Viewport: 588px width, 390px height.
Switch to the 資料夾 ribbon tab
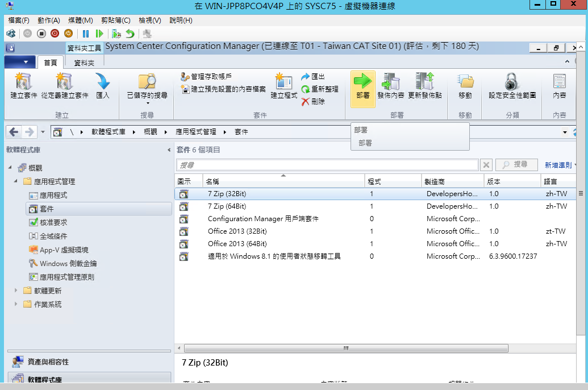coord(84,63)
